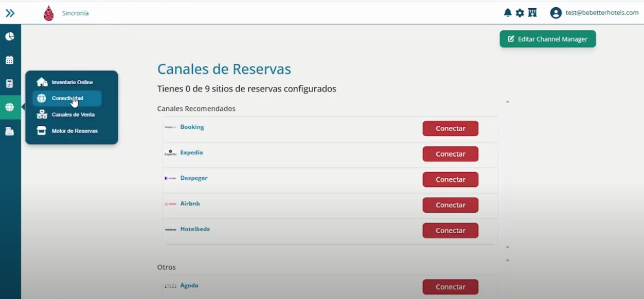Click the Canales de Venta network icon
The height and width of the screenshot is (299, 644).
(x=42, y=115)
